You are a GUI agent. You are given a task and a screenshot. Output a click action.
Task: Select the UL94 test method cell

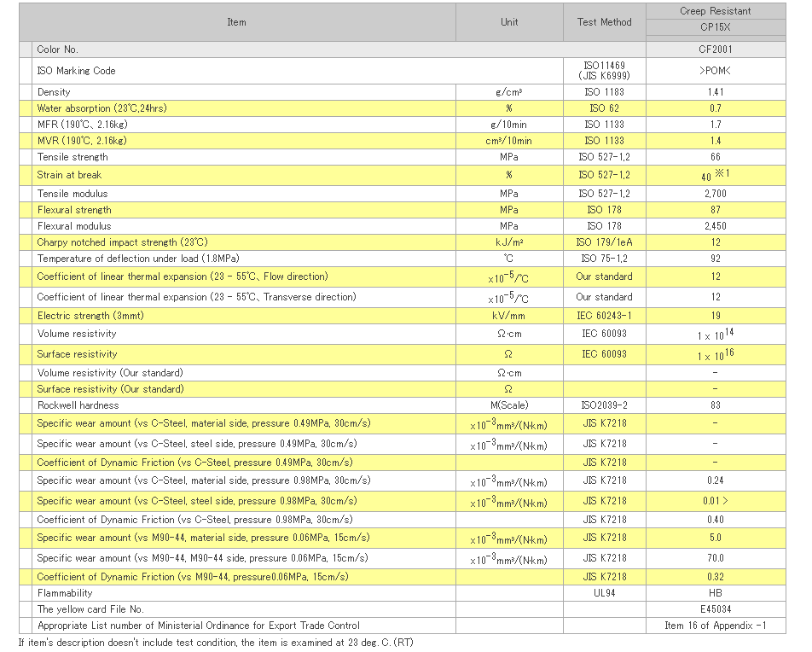(604, 593)
